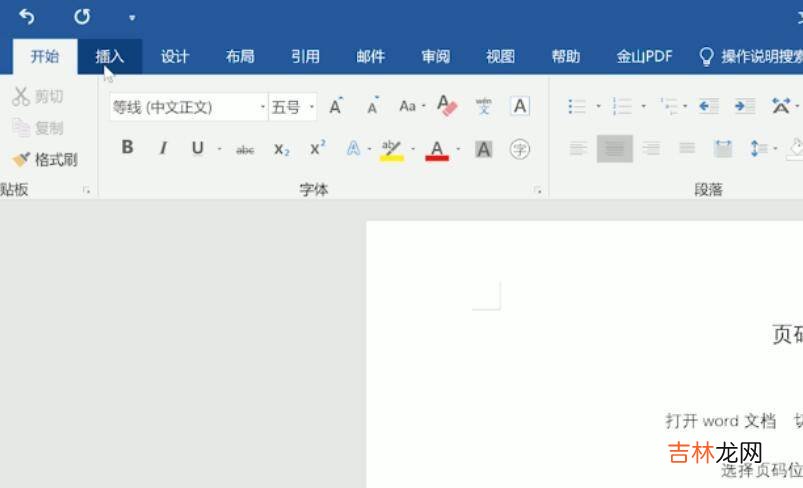Click the Undo arrow icon
The image size is (803, 488).
(27, 17)
